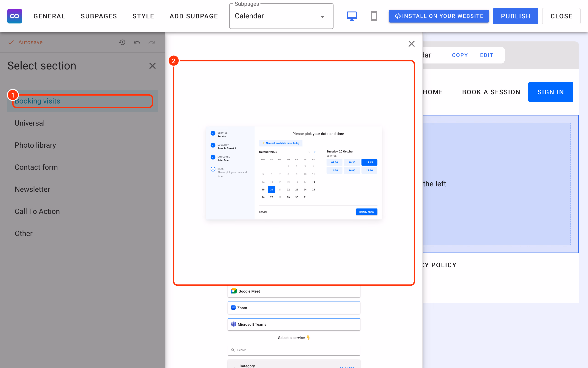Click the app logo icon

tap(14, 16)
